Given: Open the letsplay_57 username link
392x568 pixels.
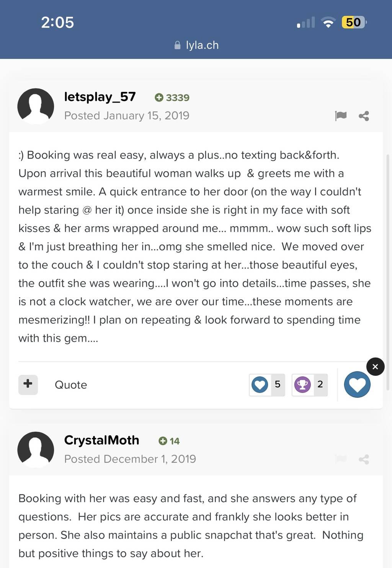Looking at the screenshot, I should pos(100,97).
